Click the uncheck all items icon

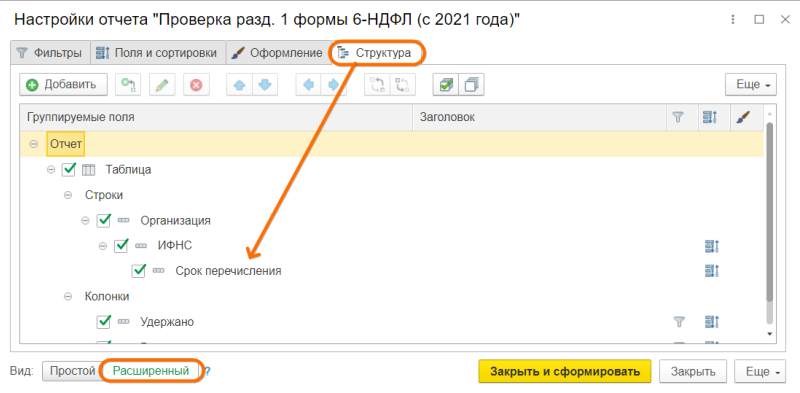(x=471, y=85)
